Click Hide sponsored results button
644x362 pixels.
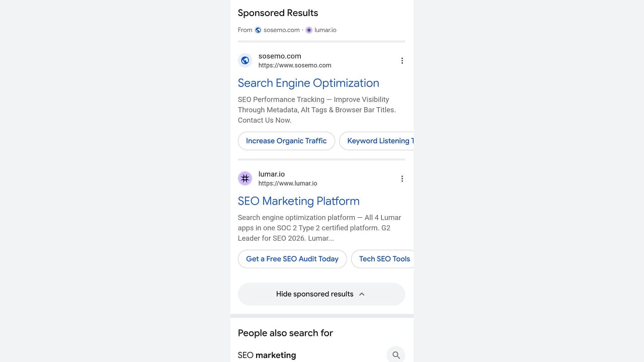coord(321,294)
